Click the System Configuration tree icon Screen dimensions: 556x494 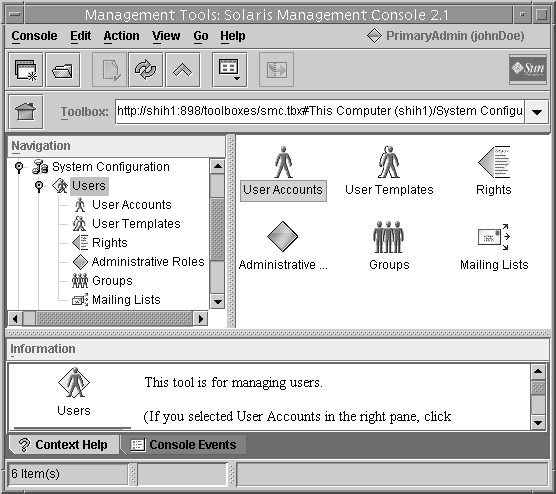[x=40, y=167]
